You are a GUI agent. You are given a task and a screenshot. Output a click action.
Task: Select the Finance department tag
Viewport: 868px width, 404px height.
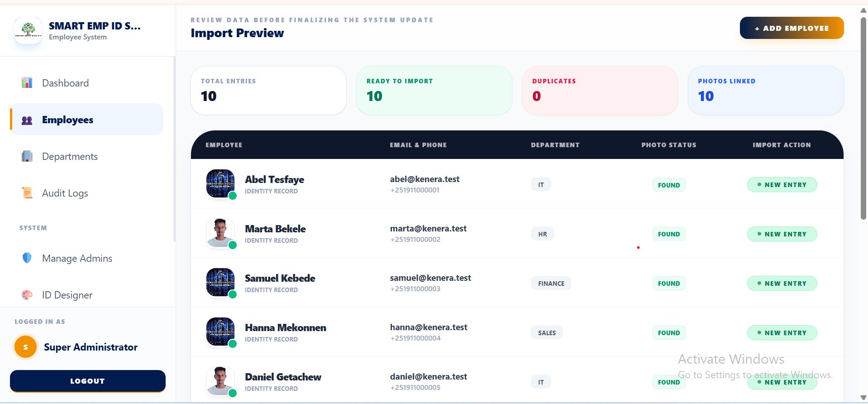[551, 284]
